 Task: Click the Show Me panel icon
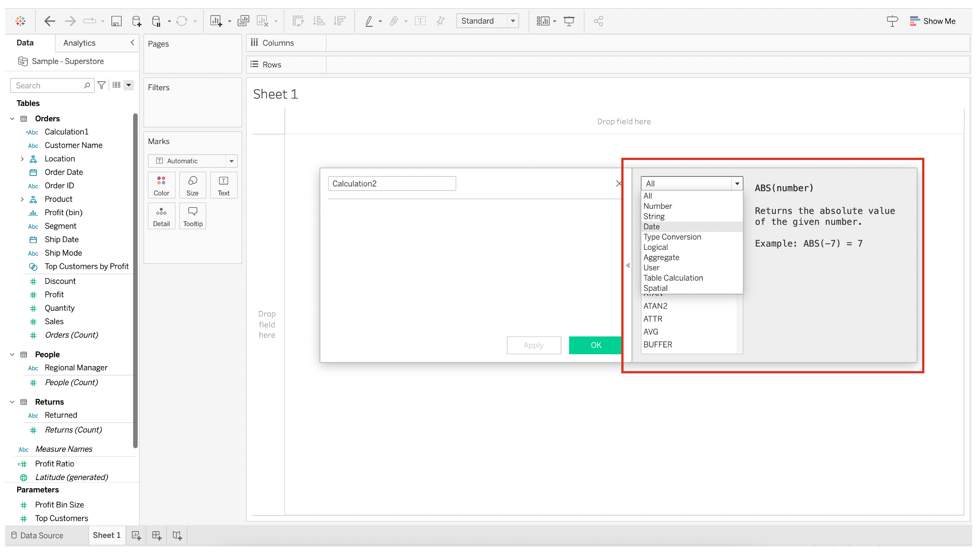pos(914,21)
